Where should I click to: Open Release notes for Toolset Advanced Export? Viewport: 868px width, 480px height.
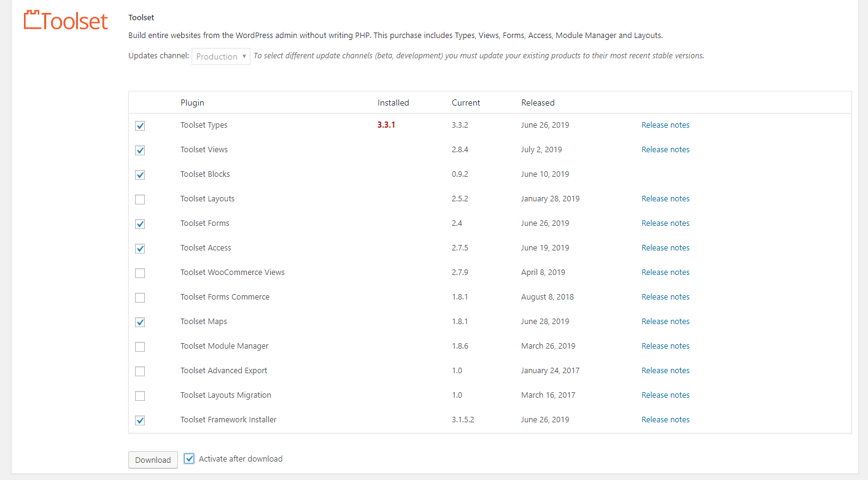tap(665, 371)
